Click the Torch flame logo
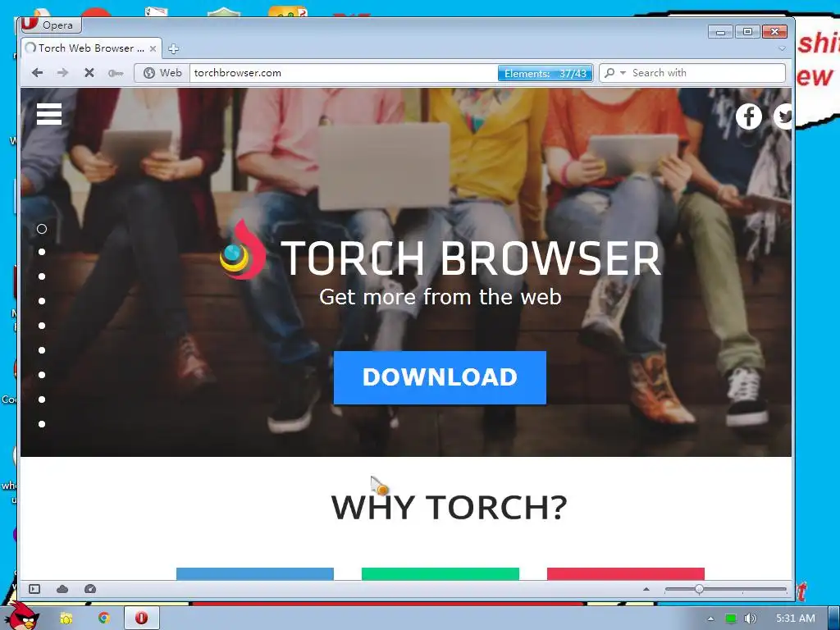840x630 pixels. click(x=244, y=250)
